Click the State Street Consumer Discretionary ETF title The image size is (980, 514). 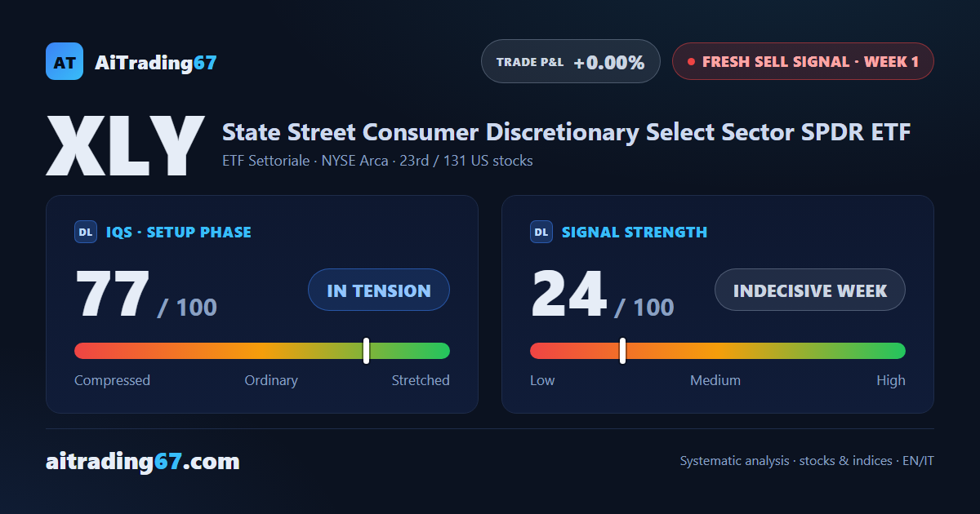tap(566, 131)
